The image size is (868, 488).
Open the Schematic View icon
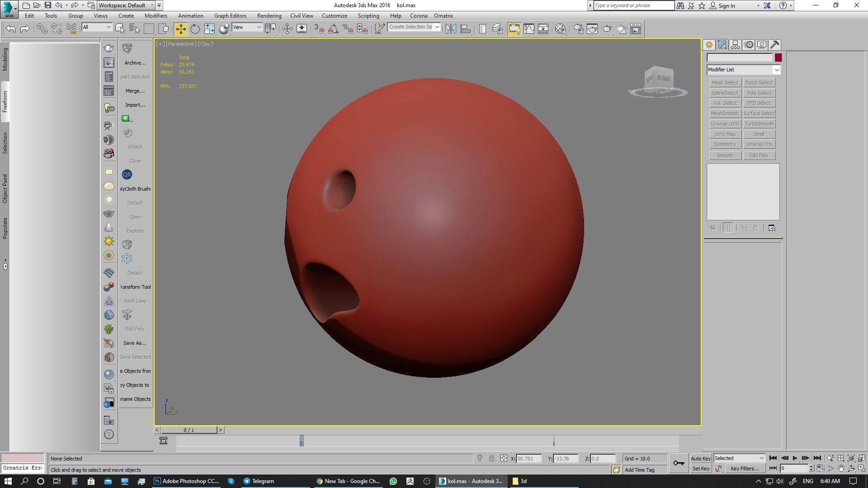tap(543, 29)
